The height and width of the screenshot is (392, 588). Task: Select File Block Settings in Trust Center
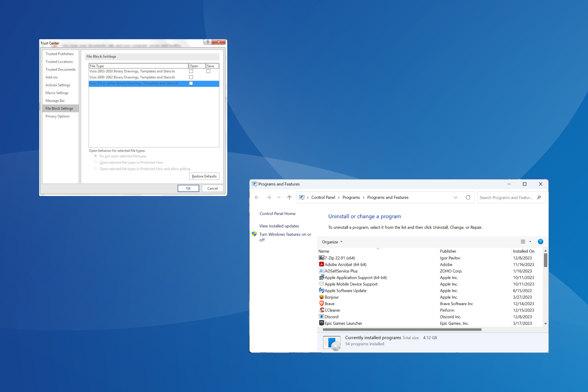(x=60, y=108)
